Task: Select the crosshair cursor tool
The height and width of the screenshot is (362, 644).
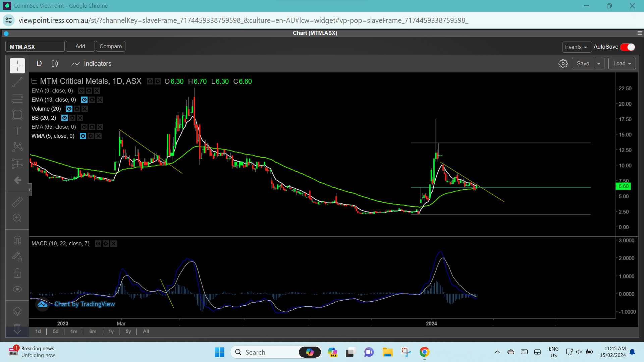Action: point(17,66)
